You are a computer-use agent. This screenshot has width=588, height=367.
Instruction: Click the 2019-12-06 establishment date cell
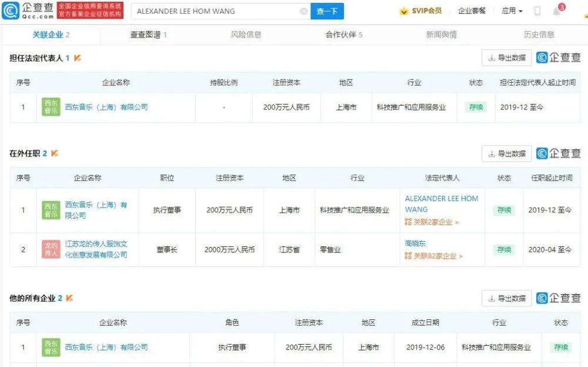point(425,348)
